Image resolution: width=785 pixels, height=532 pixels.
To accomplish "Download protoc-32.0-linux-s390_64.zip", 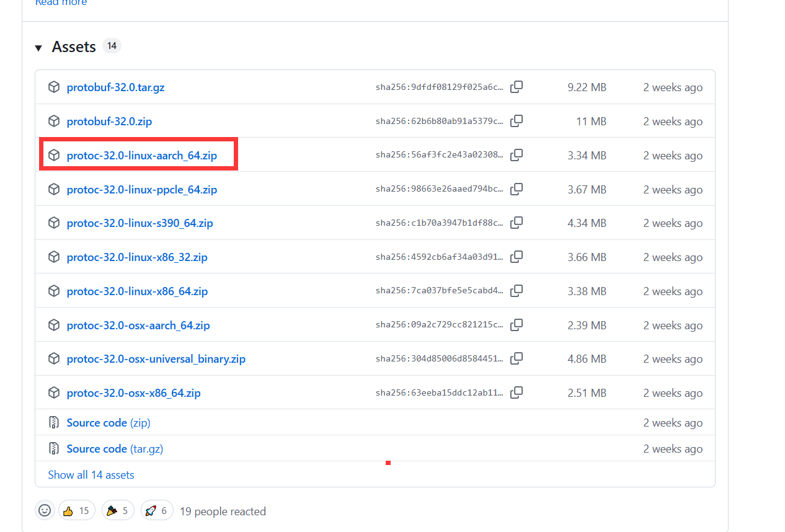I will click(x=140, y=223).
